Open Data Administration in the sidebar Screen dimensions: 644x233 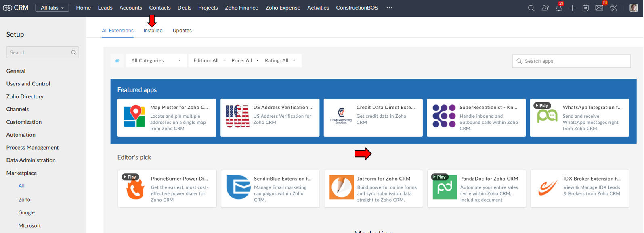(x=31, y=160)
